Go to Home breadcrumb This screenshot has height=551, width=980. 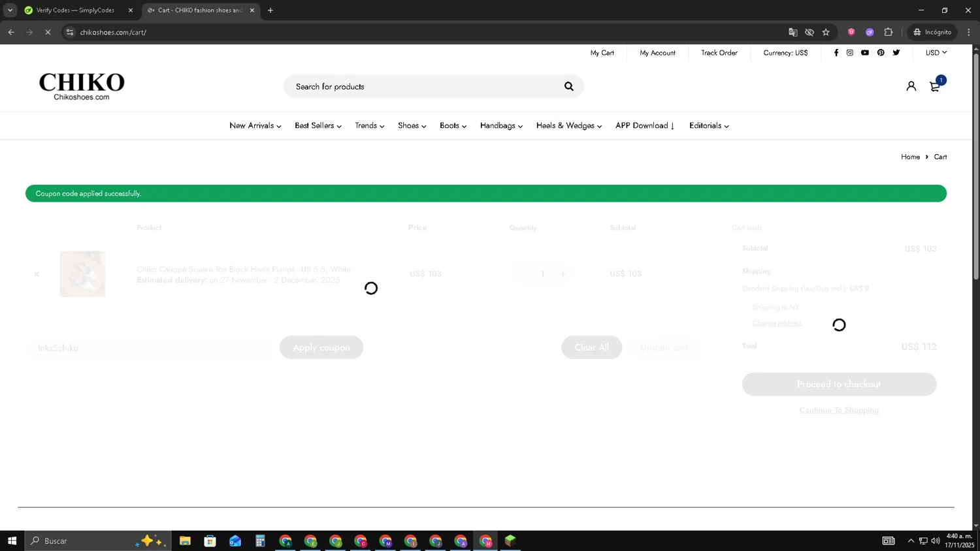tap(910, 157)
